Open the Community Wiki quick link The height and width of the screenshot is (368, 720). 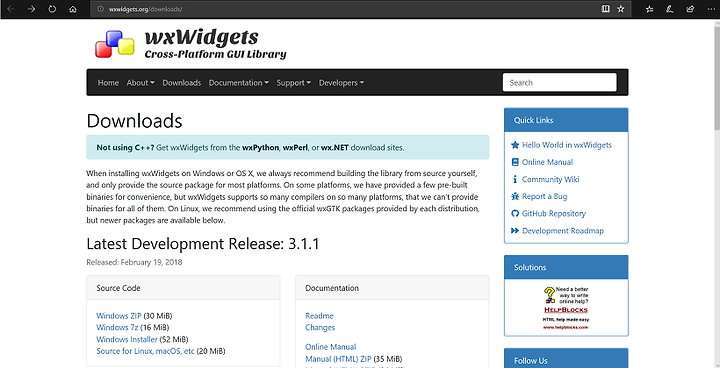(x=551, y=179)
